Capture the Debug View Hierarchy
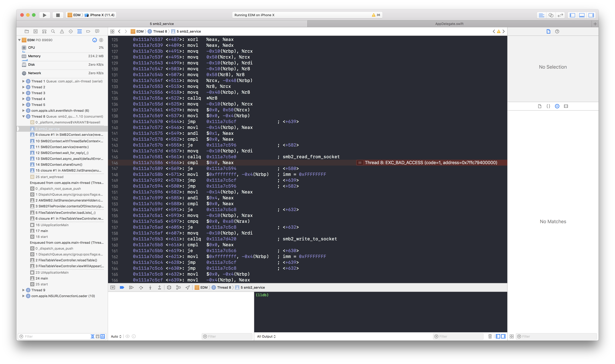615x364 pixels. [169, 287]
